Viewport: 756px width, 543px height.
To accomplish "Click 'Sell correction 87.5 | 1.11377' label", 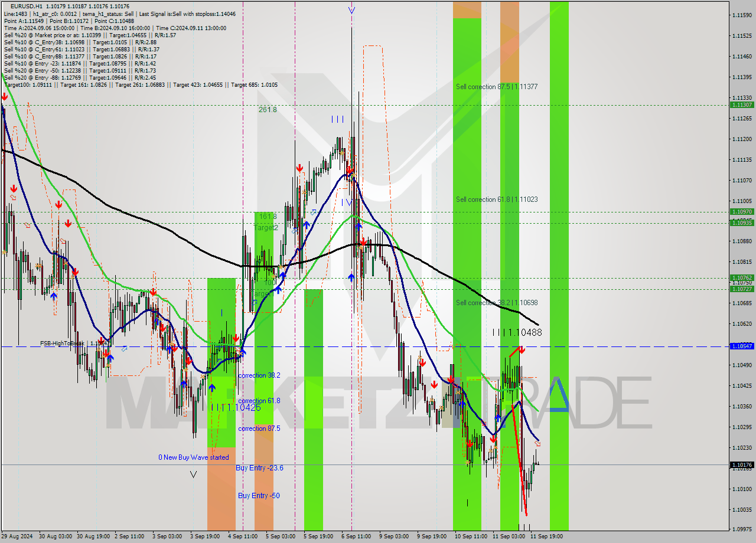I will point(497,87).
